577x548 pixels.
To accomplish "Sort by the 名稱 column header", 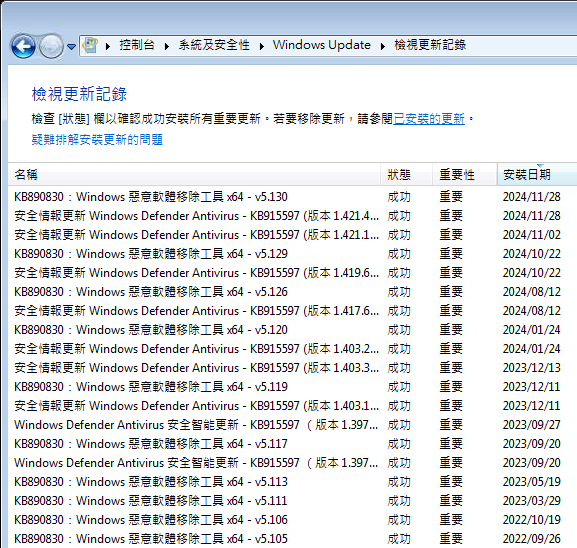I will tap(194, 174).
